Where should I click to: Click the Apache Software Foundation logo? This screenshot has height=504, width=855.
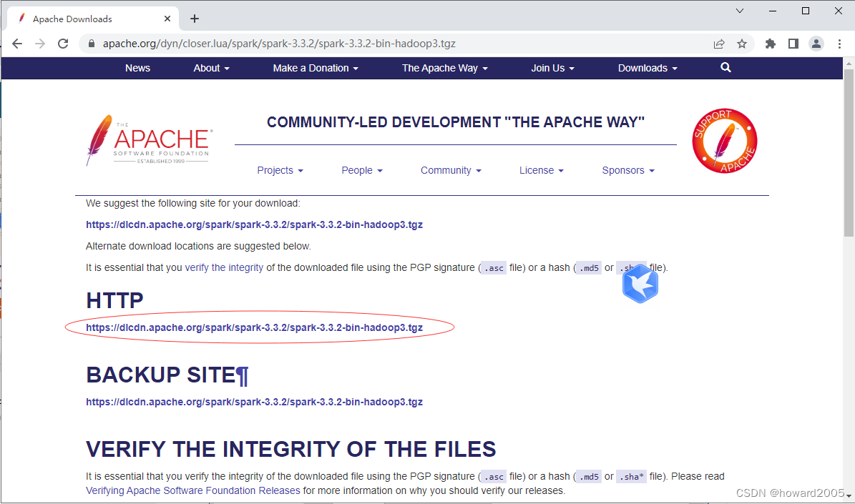click(148, 140)
